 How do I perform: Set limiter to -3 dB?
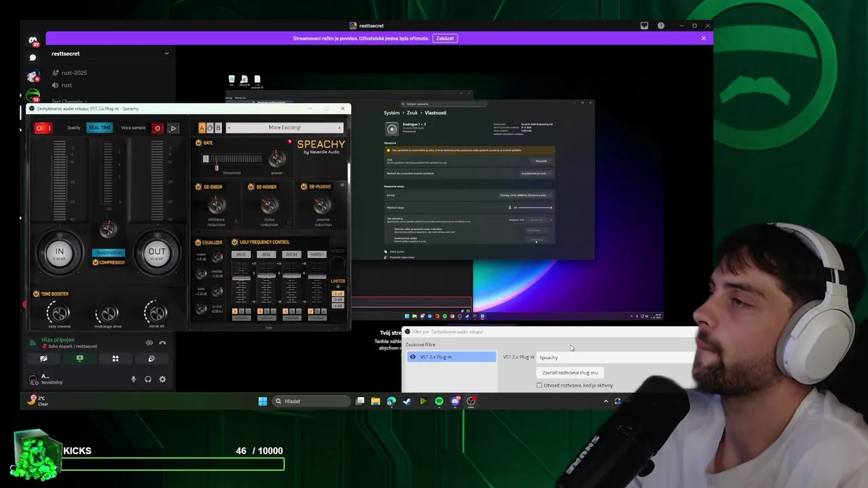(338, 300)
